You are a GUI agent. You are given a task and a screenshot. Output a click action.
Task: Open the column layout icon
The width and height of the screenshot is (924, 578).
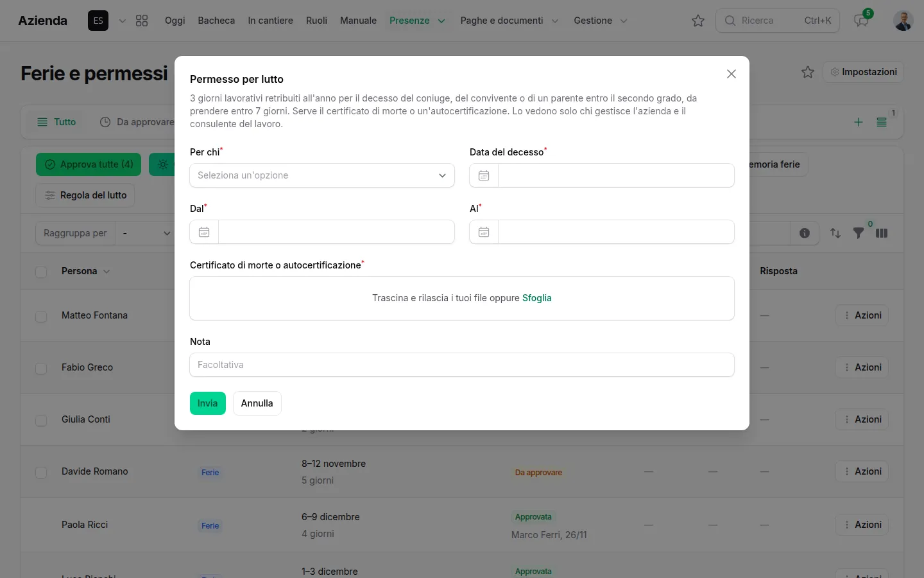[882, 233]
